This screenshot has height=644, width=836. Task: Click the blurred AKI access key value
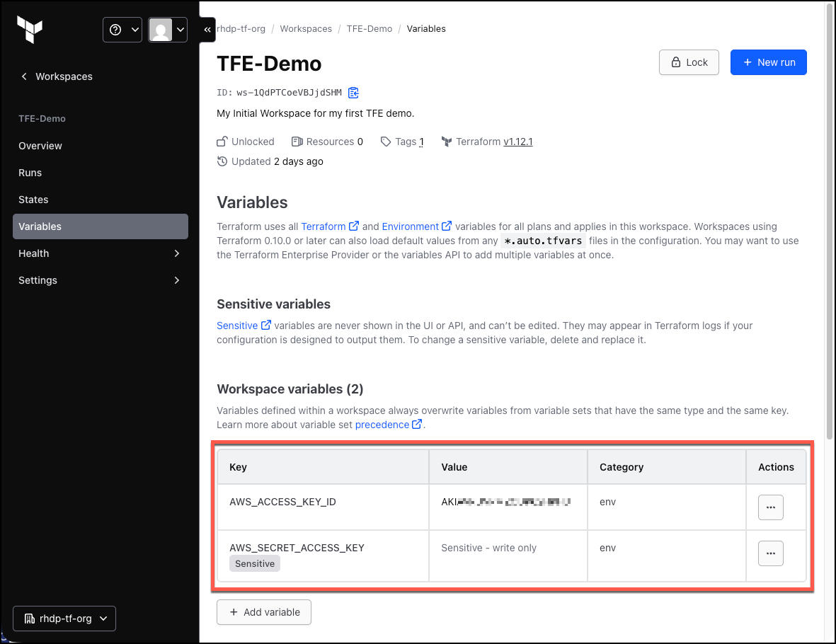(505, 502)
